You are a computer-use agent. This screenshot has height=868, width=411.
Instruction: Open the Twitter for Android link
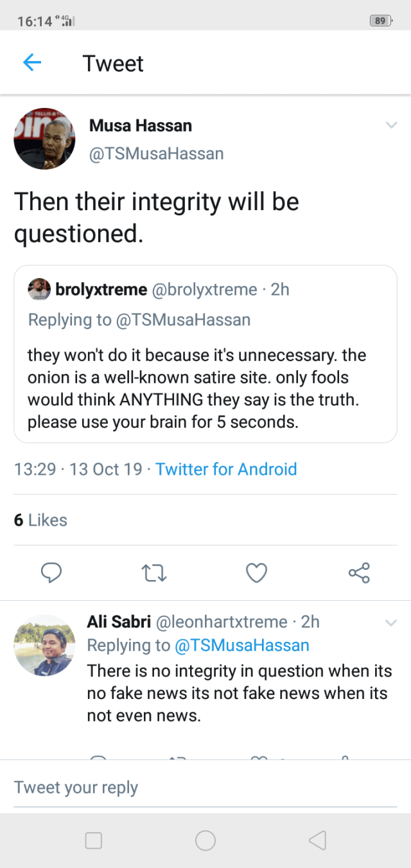(x=226, y=469)
